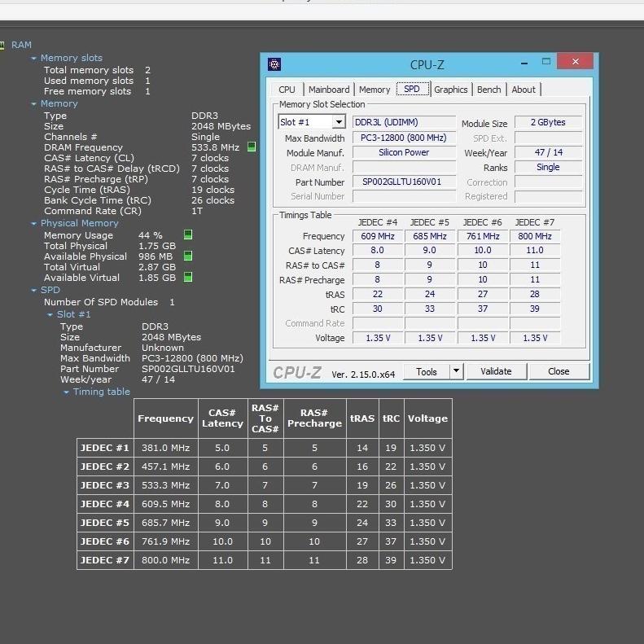Click the 47 / 14 Week/Year field in CPU-Z

[x=548, y=152]
